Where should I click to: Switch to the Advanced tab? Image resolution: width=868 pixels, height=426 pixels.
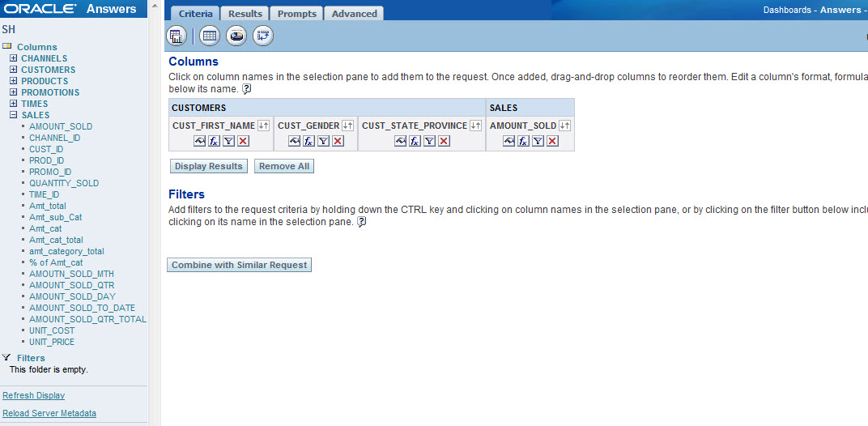354,13
